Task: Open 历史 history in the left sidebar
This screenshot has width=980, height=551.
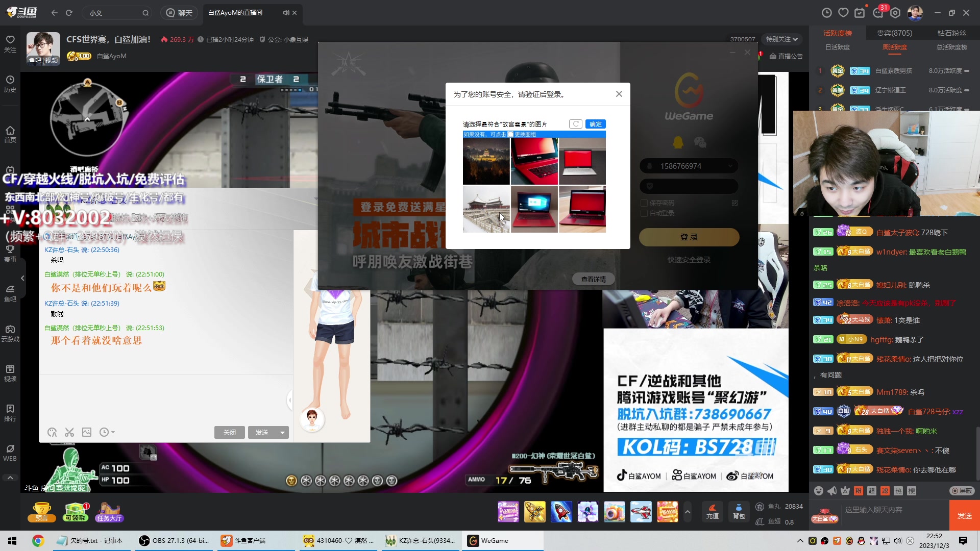Action: click(10, 84)
